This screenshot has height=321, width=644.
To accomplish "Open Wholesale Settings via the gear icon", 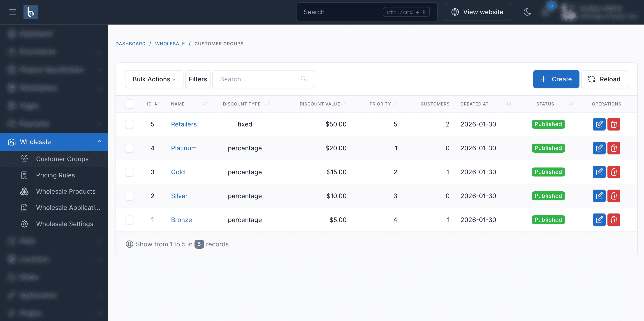I will (x=24, y=224).
